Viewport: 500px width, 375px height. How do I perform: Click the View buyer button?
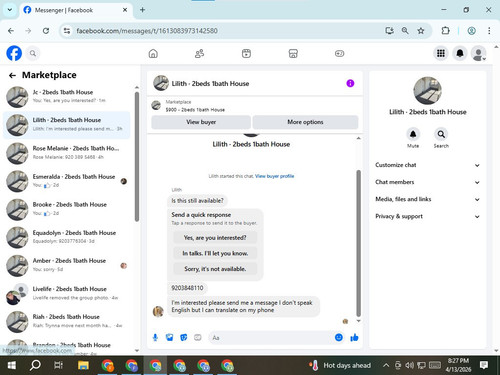click(201, 122)
